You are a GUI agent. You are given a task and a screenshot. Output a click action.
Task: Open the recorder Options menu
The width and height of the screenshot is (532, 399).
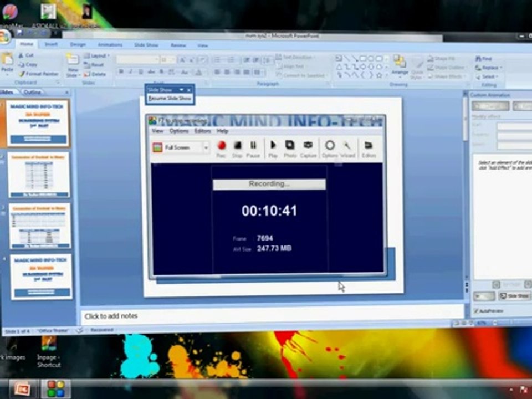click(x=179, y=131)
